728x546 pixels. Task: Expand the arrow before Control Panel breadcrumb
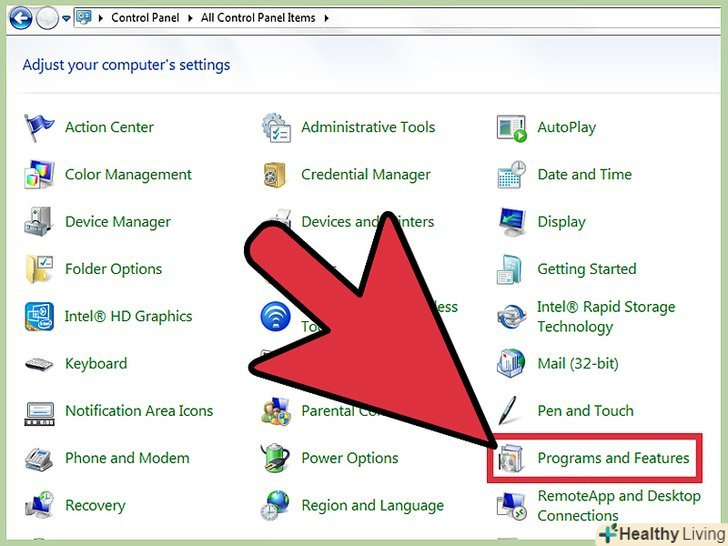[x=100, y=19]
